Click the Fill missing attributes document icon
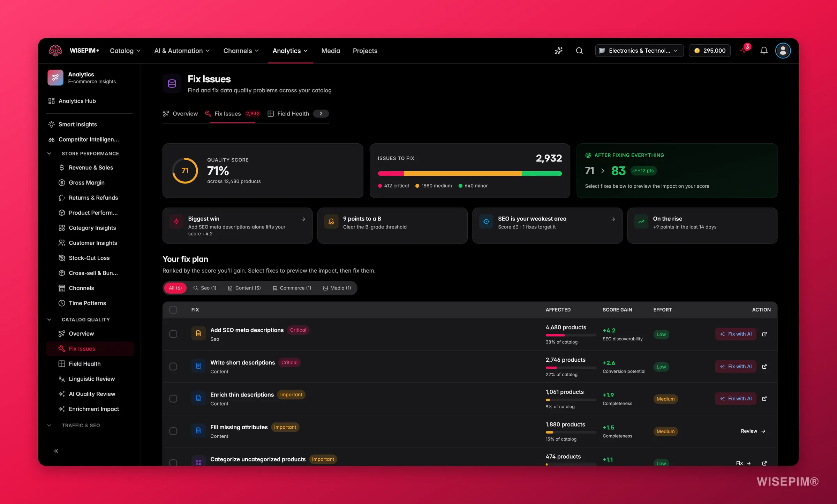Viewport: 837px width, 504px height. (198, 430)
